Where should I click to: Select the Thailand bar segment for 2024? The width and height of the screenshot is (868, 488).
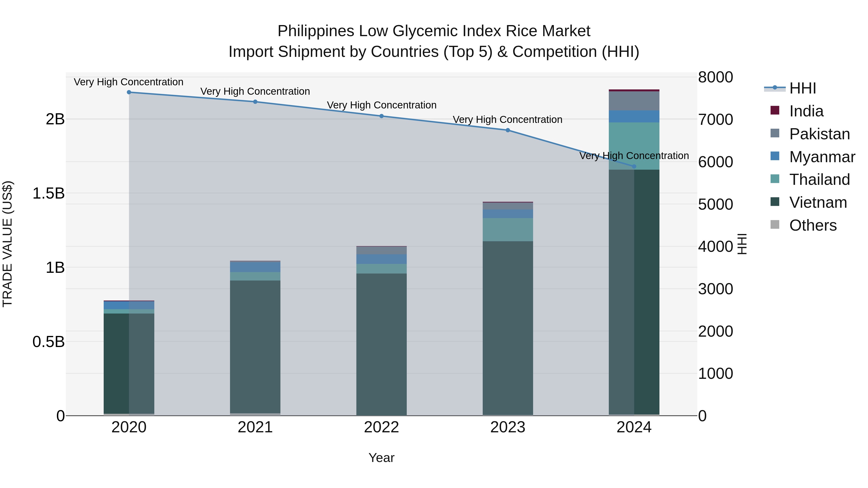[634, 146]
